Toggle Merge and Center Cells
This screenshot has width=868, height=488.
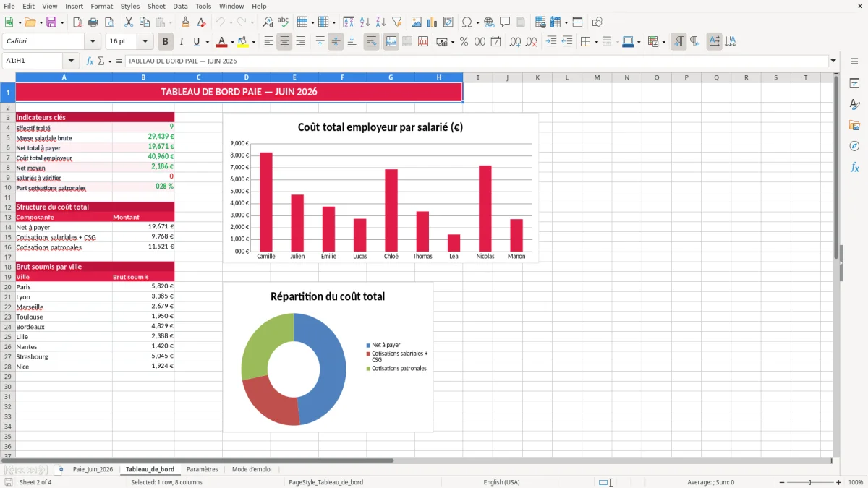tap(391, 42)
